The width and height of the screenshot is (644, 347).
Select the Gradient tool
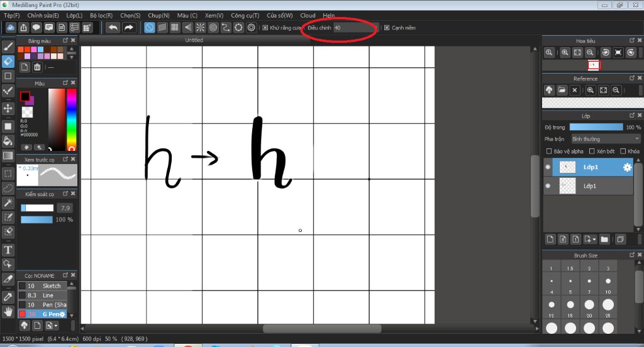pyautogui.click(x=8, y=156)
